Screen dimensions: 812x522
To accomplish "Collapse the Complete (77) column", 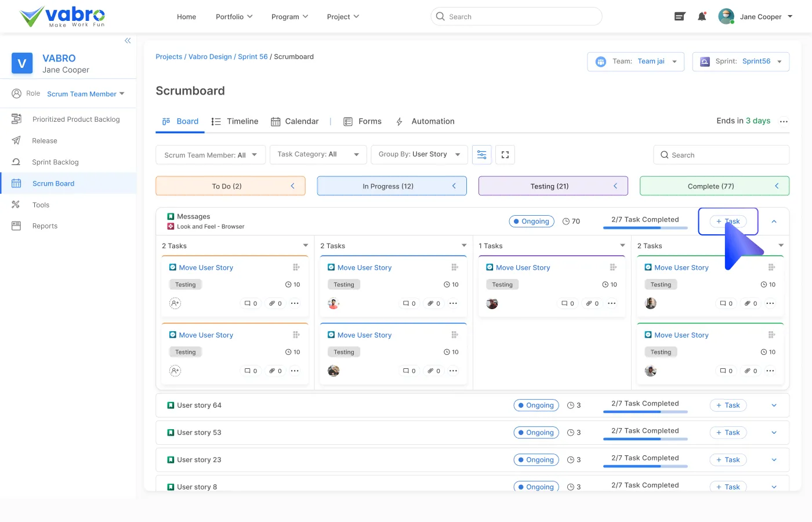I will pyautogui.click(x=777, y=186).
